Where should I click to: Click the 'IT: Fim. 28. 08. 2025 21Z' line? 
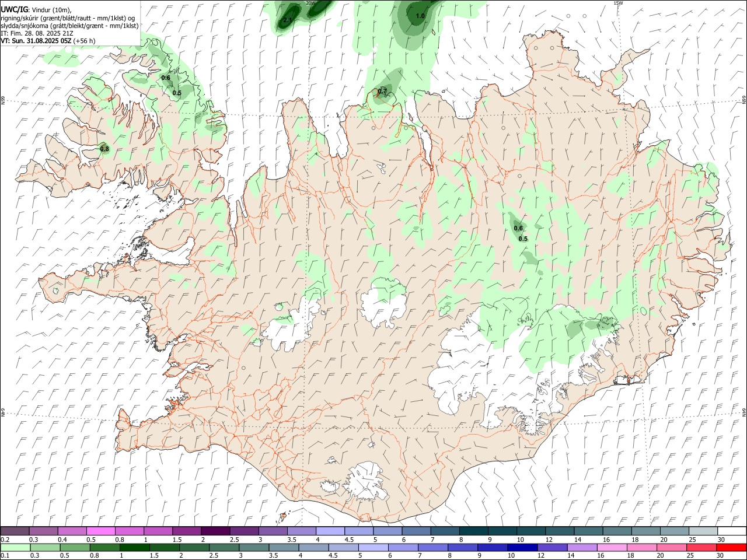(x=37, y=33)
